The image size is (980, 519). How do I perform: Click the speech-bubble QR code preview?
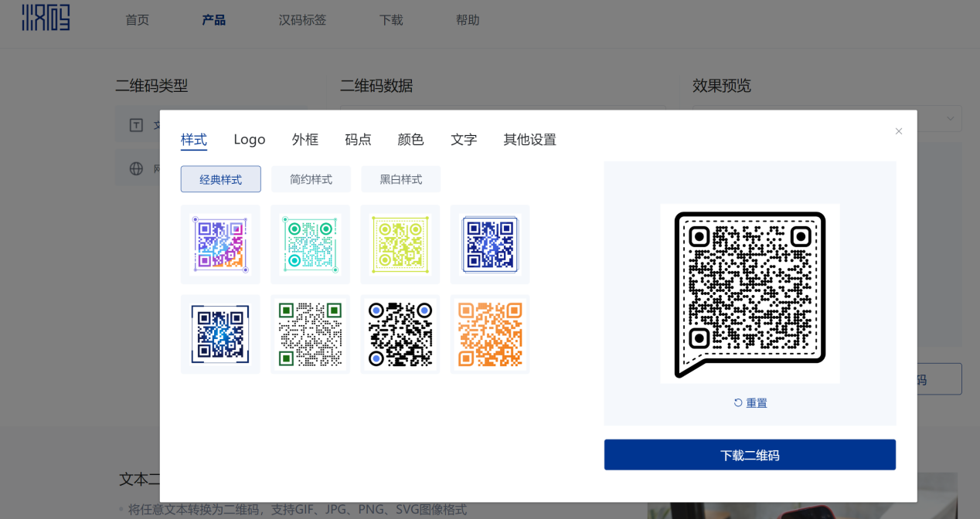point(750,293)
